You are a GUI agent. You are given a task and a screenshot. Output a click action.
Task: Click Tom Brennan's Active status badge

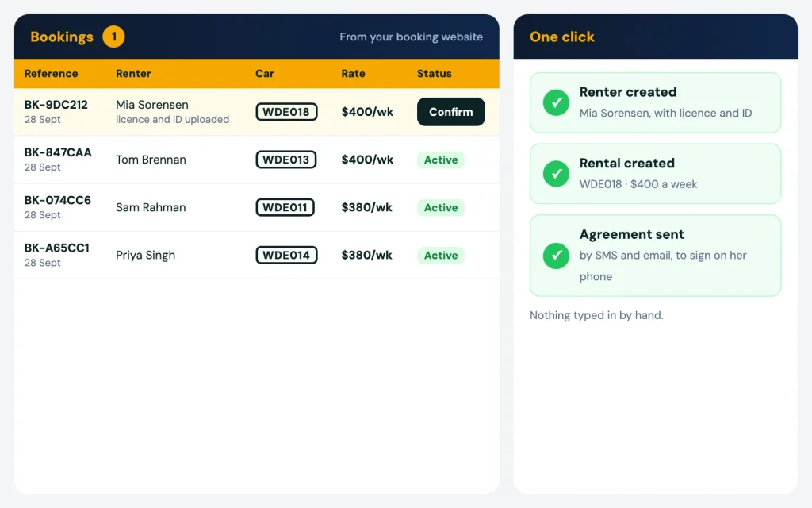pos(441,160)
